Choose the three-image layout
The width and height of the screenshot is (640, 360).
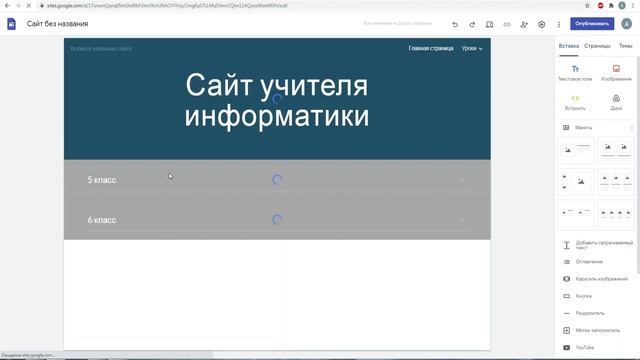click(x=616, y=182)
